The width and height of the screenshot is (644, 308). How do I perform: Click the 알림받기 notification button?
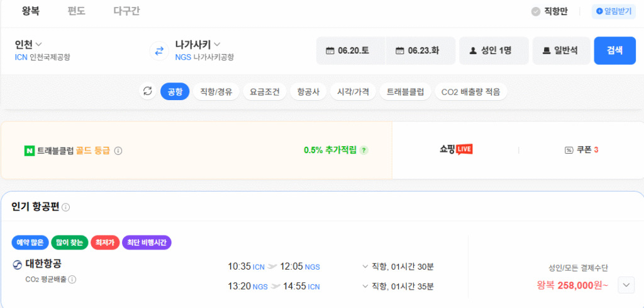(x=613, y=12)
